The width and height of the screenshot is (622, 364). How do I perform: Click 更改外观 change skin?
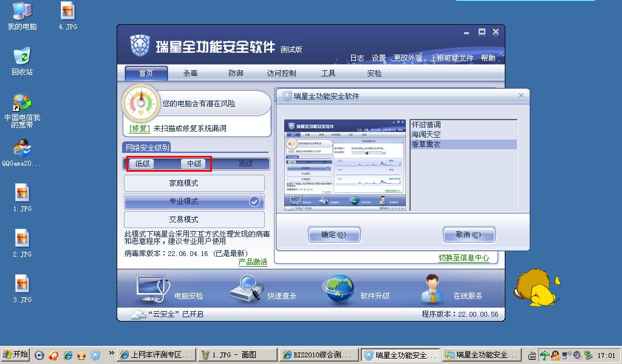point(408,58)
